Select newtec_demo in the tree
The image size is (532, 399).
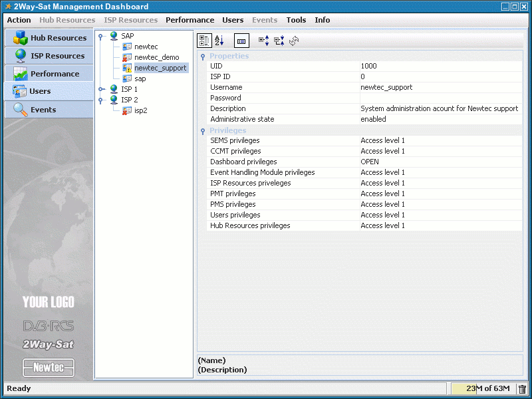157,57
